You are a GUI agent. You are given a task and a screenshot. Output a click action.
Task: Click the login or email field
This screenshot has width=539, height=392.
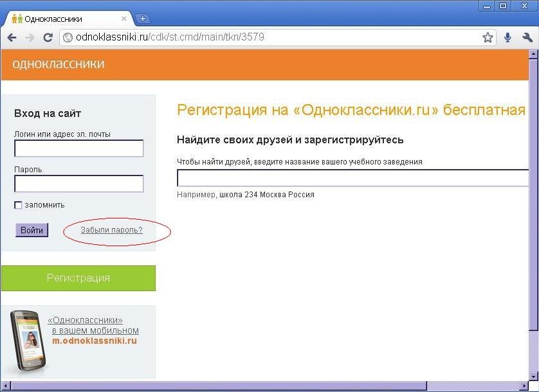[x=78, y=148]
